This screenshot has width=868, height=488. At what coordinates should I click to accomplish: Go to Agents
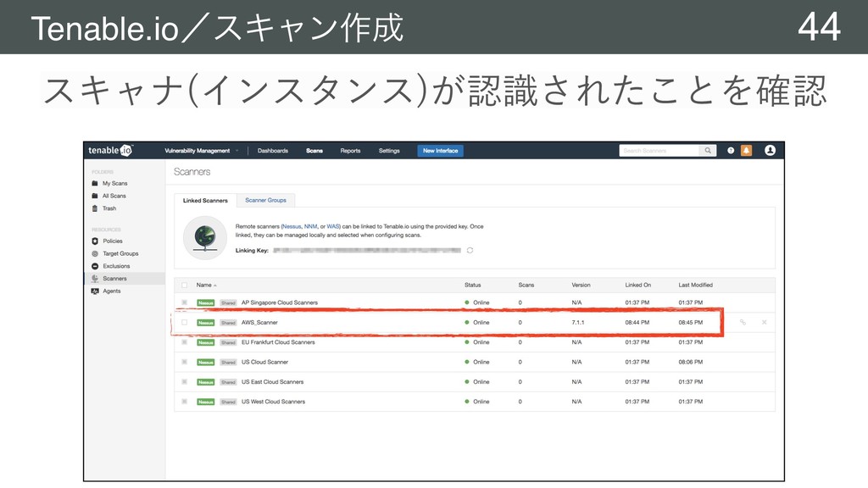pos(112,291)
